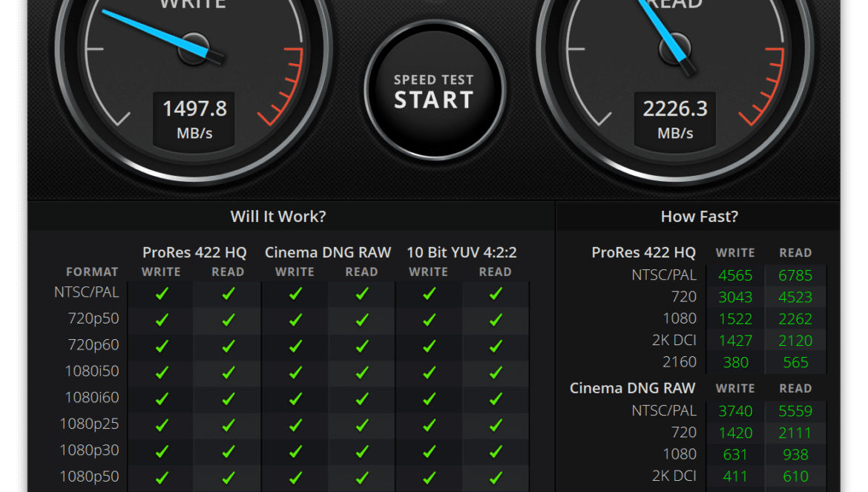The width and height of the screenshot is (868, 492).
Task: Click the 411 write value
Action: coord(735,476)
